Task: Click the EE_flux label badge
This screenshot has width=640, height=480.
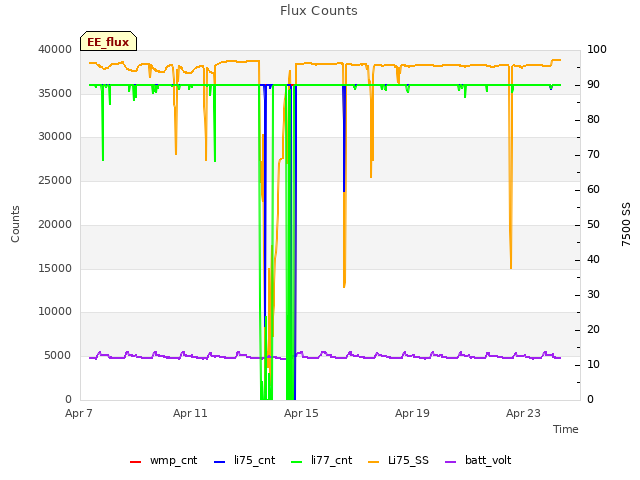Action: point(108,41)
